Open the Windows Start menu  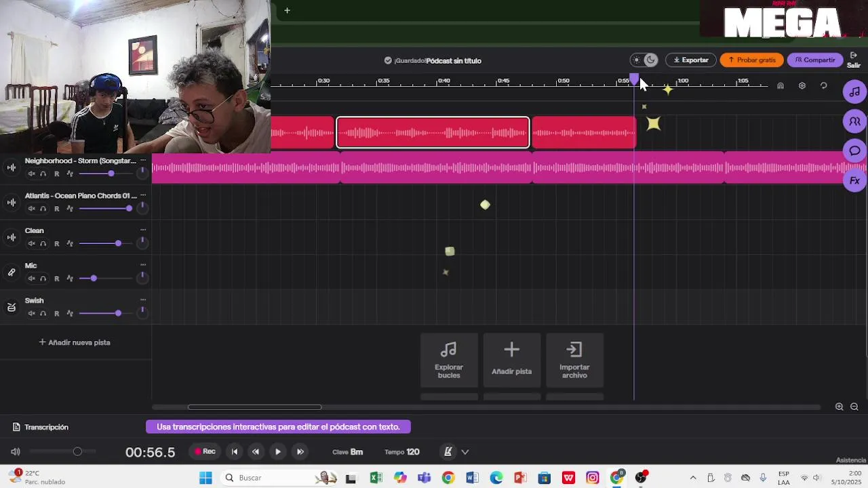point(205,478)
